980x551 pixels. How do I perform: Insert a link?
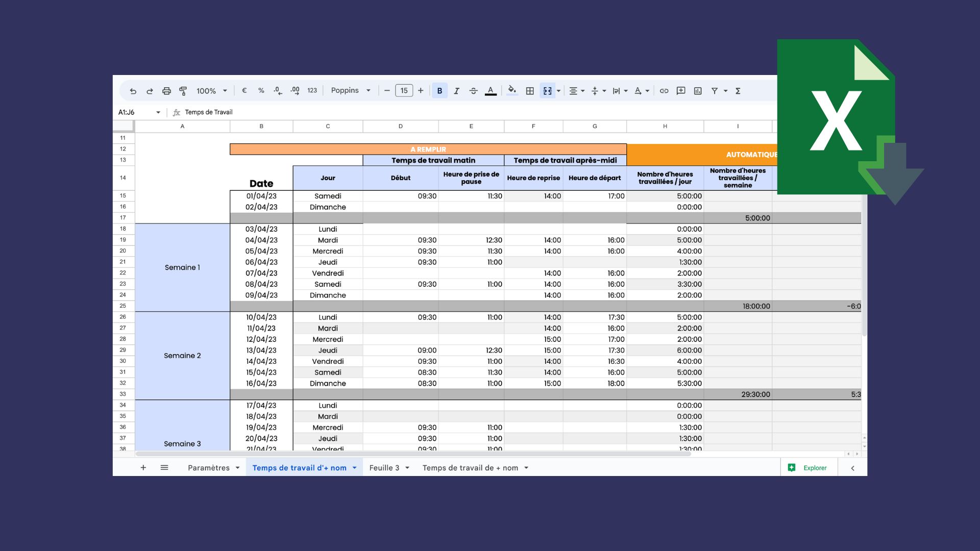pos(664,90)
